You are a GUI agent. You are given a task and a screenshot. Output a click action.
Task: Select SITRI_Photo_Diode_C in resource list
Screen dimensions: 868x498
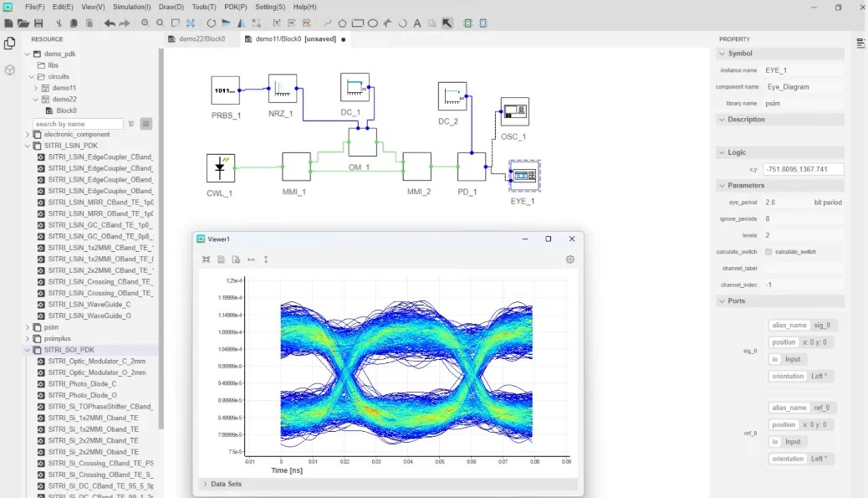click(82, 383)
